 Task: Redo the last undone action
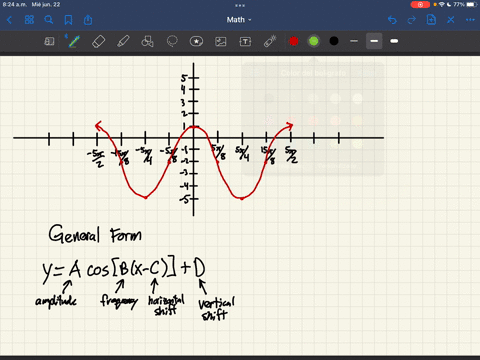click(412, 20)
